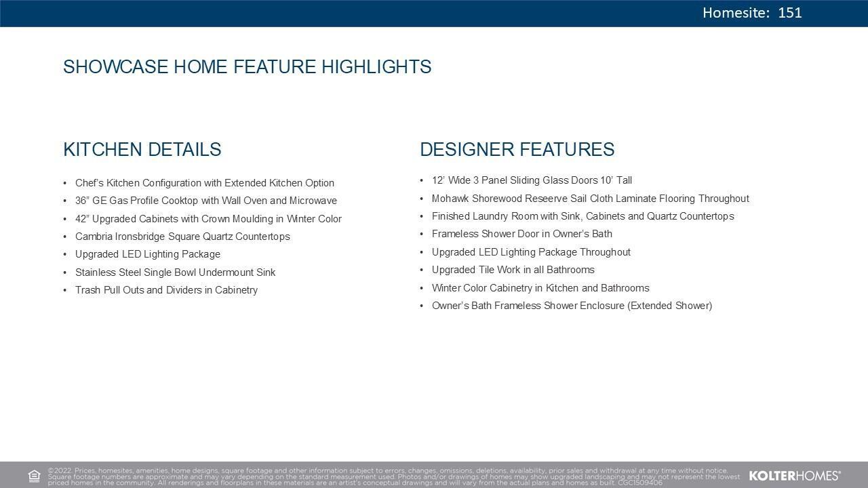Select the Homesite 151 label
868x488 pixels.
tap(751, 13)
